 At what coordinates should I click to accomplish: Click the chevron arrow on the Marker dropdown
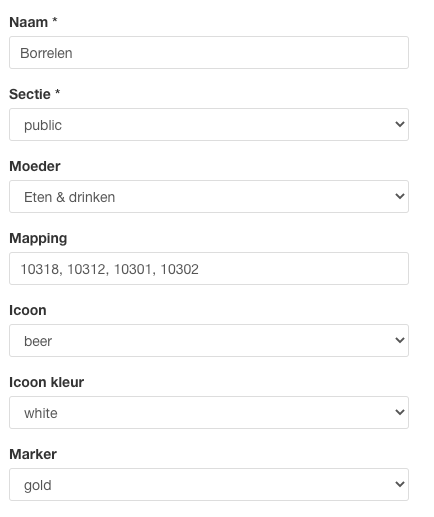[x=400, y=484]
